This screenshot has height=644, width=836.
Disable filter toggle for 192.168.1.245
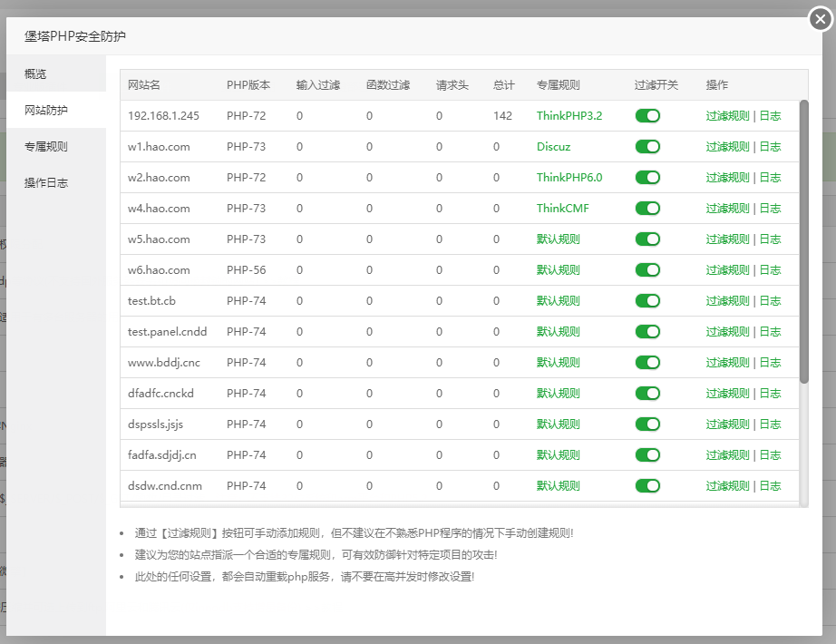click(x=647, y=116)
